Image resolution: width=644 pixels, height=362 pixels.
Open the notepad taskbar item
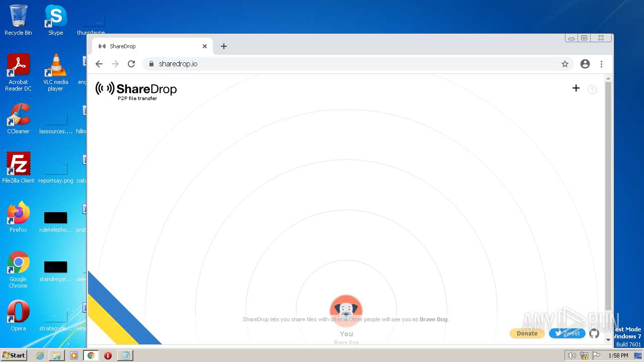point(125,355)
